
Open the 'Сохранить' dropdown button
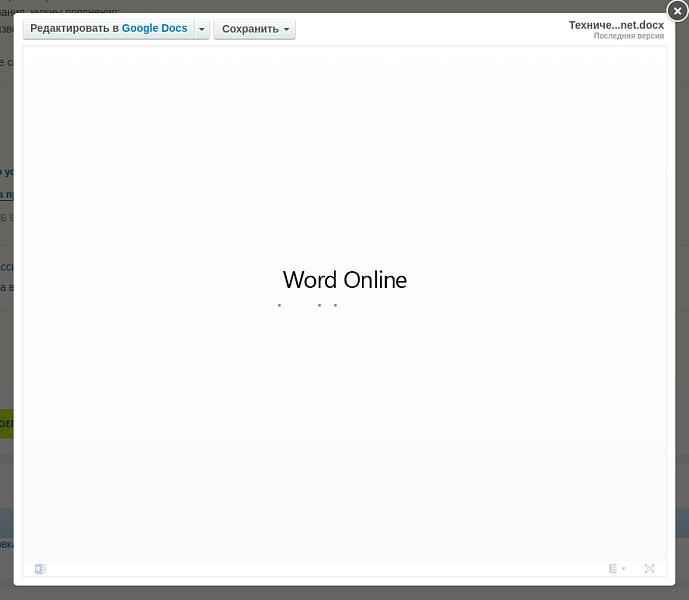tap(254, 29)
